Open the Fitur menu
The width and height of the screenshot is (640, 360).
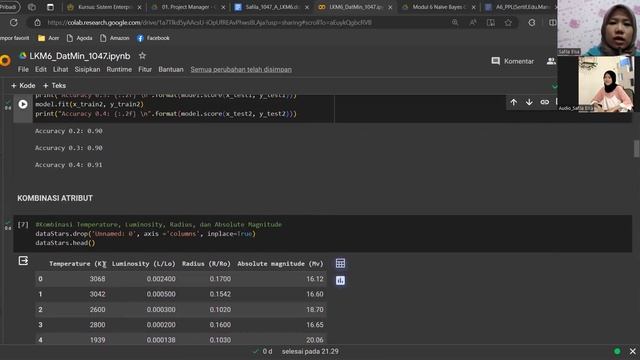pyautogui.click(x=145, y=69)
